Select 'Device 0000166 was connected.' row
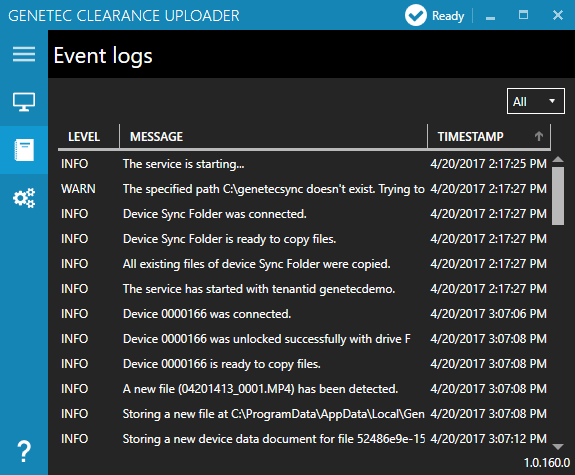This screenshot has height=475, width=575. click(x=304, y=314)
